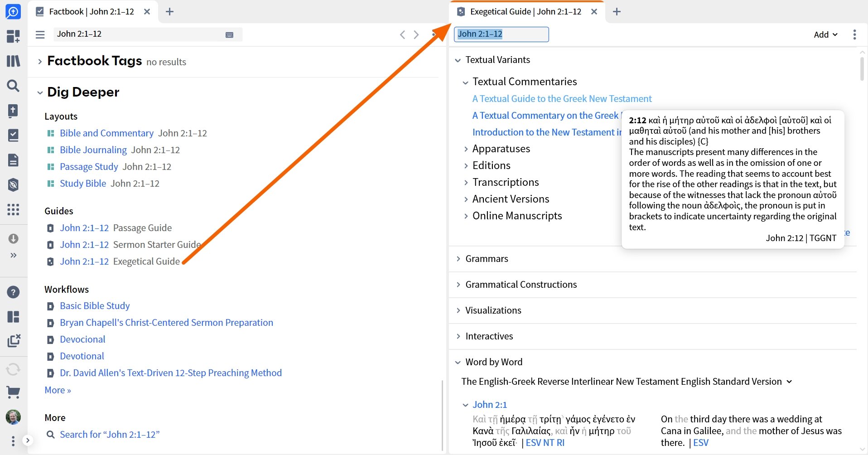868x455 pixels.
Task: Open the dashboard add-panel icon
Action: (x=13, y=36)
